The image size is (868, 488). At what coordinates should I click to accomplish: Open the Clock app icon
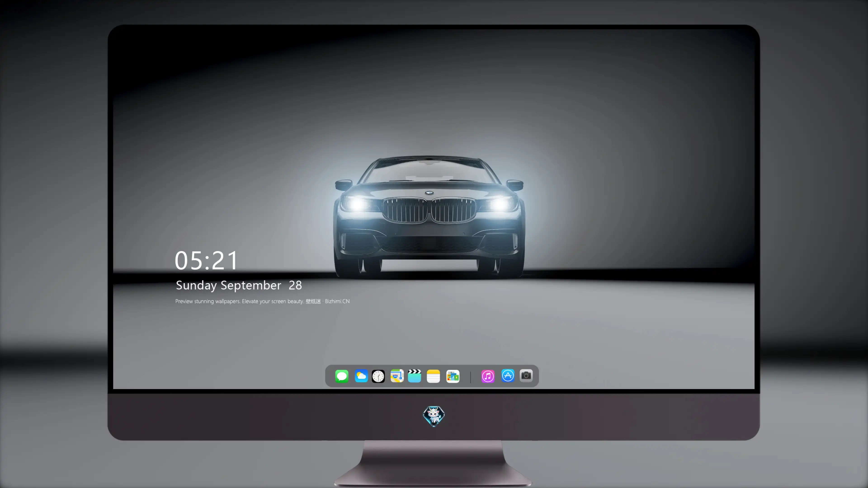378,376
